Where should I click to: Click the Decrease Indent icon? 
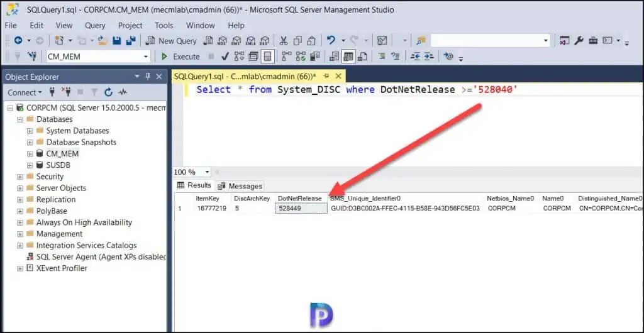tap(415, 56)
